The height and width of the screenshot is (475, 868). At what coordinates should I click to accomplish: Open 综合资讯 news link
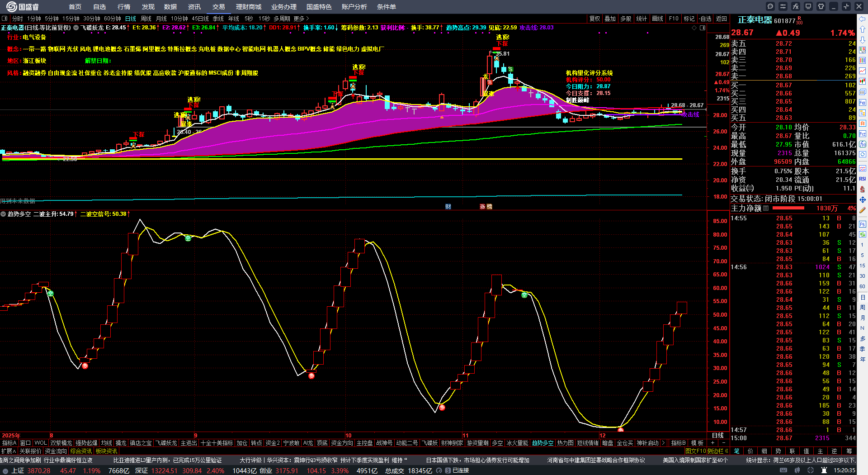[81, 451]
